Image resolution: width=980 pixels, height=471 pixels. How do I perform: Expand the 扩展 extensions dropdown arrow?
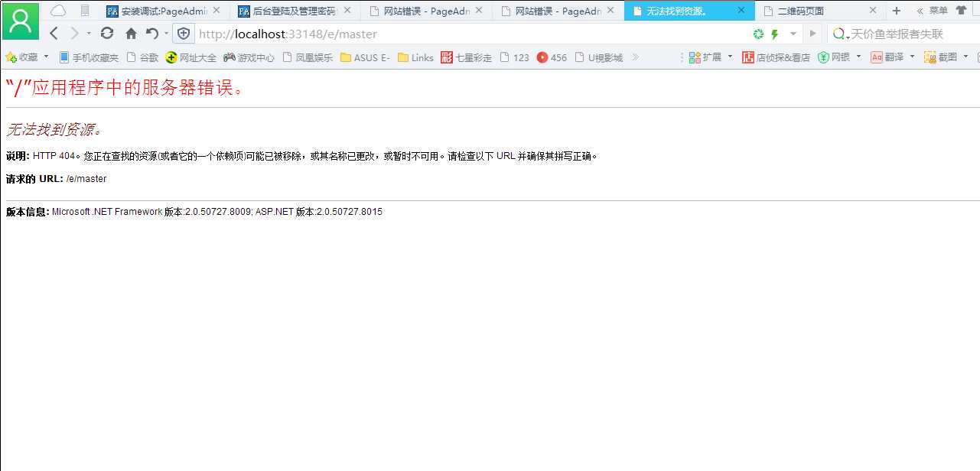tap(730, 57)
